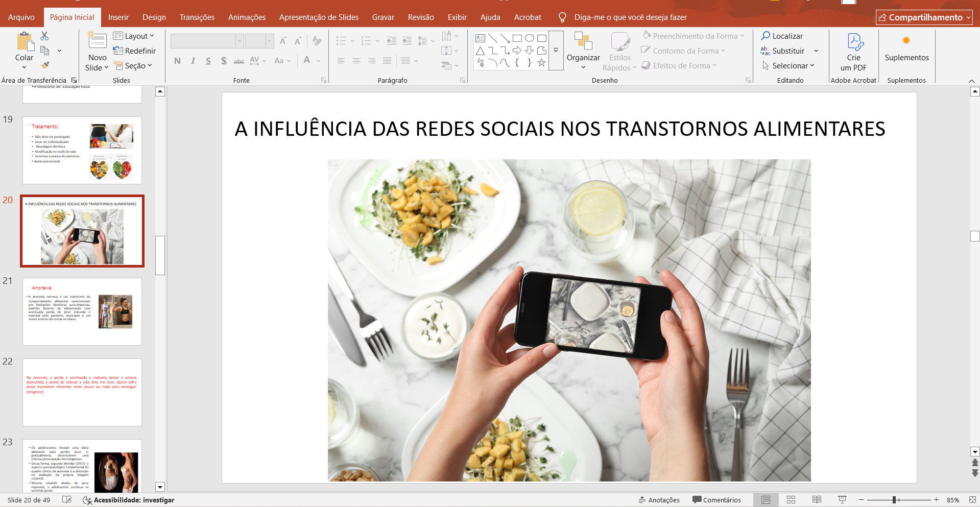Screen dimensions: 980x507
Task: Collapse the ribbon with the chevron
Action: click(971, 81)
